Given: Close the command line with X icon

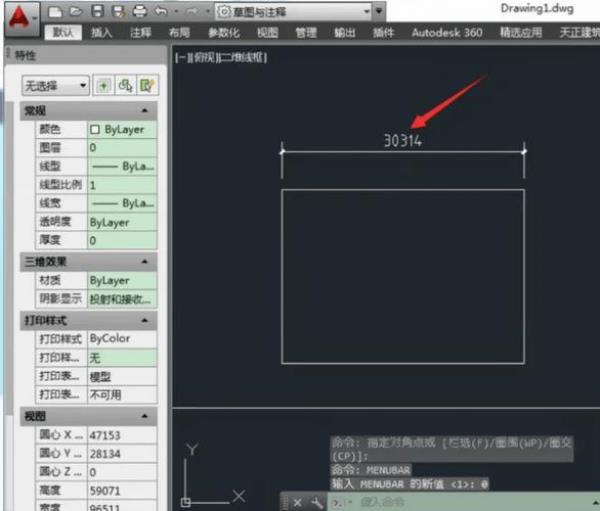Looking at the screenshot, I should coord(297,502).
